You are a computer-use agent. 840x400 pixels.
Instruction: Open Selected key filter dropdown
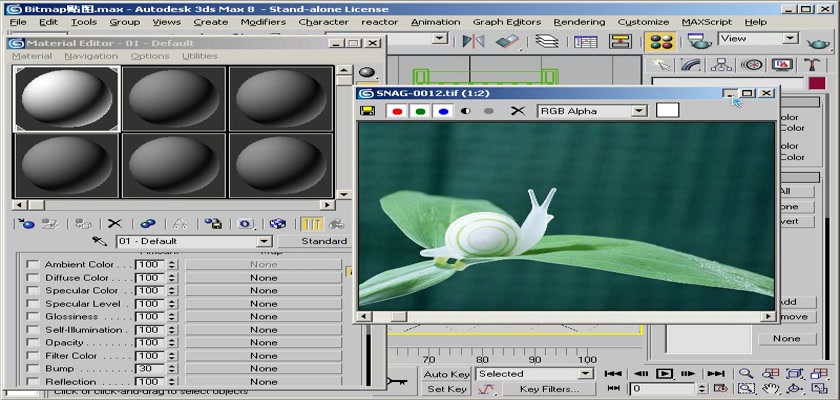click(x=586, y=374)
